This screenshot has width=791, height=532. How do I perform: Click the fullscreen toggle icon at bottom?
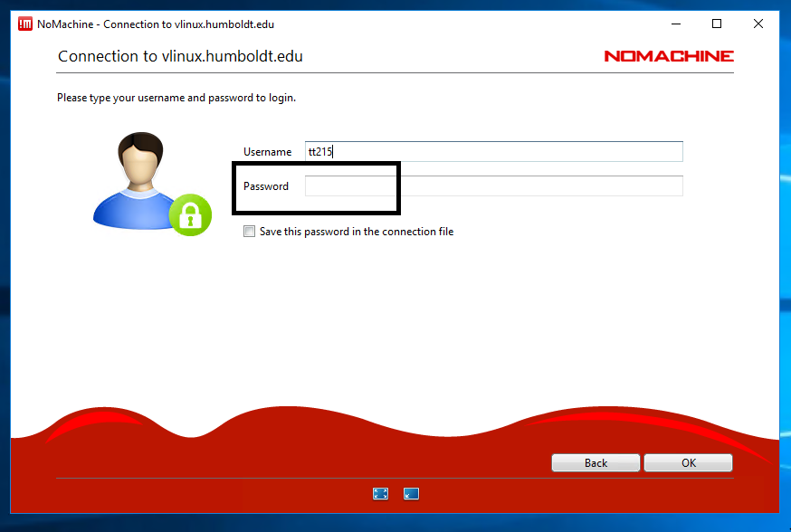pos(380,494)
